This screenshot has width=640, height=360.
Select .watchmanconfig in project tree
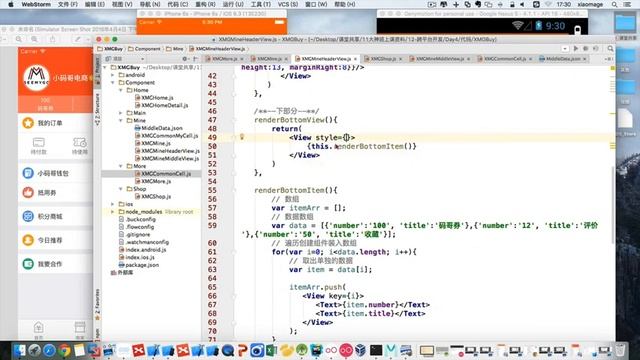pyautogui.click(x=144, y=242)
